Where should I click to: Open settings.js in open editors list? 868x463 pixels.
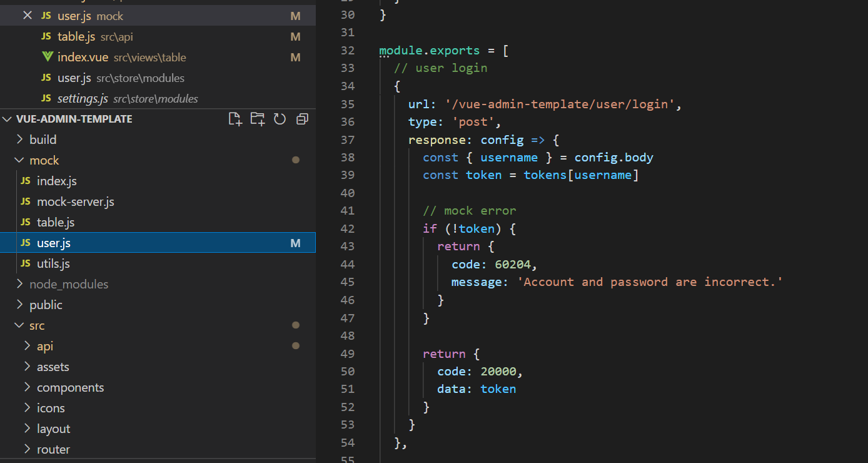coord(158,98)
